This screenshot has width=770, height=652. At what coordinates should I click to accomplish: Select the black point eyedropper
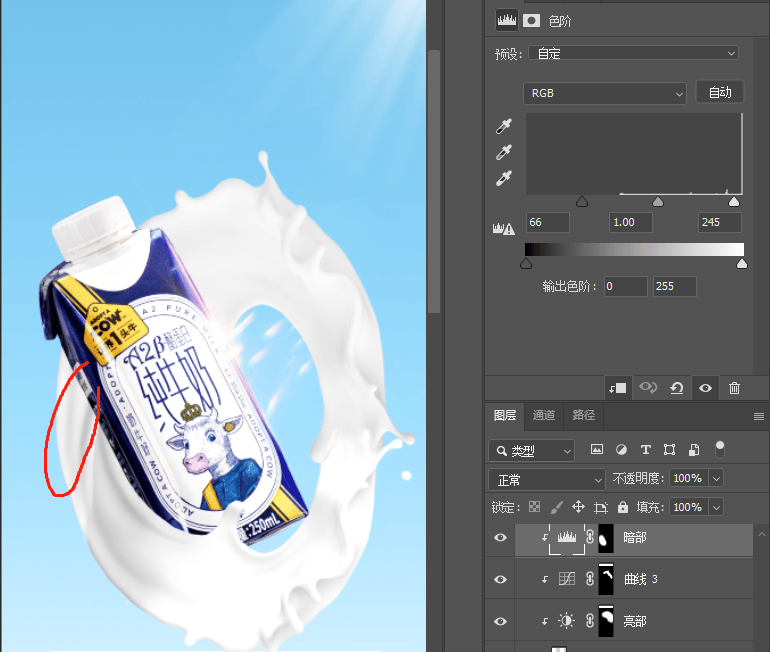tap(504, 126)
